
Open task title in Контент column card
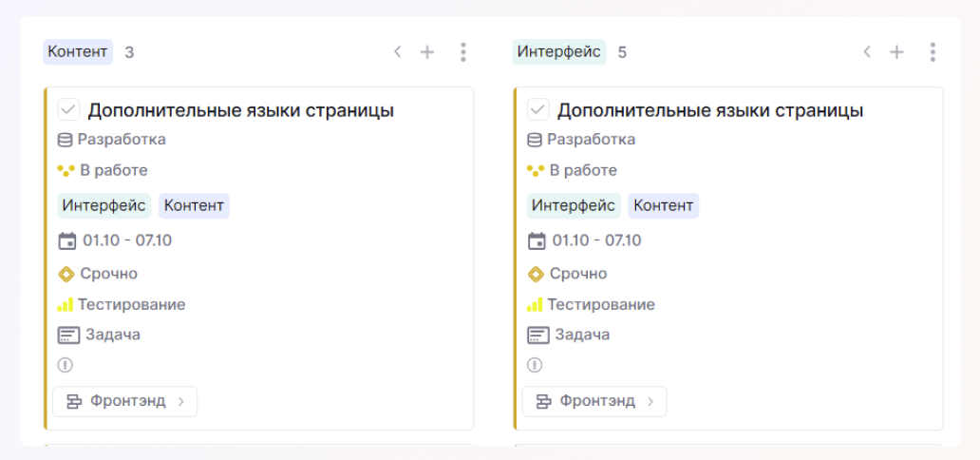click(240, 110)
